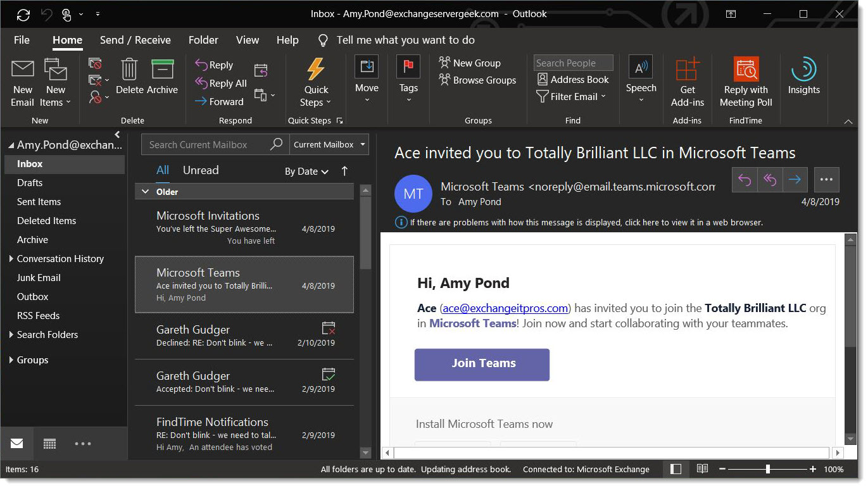Image resolution: width=868 pixels, height=488 pixels.
Task: Open the FindTime Notifications email
Action: [244, 434]
